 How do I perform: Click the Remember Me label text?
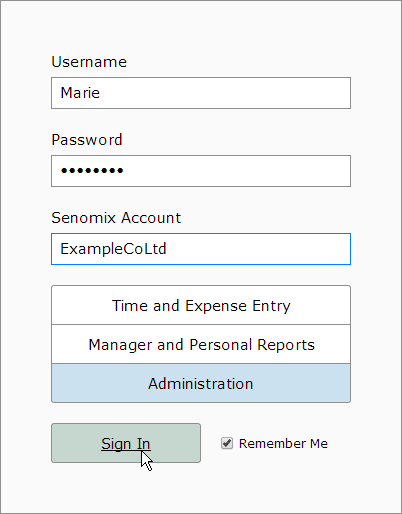(x=283, y=444)
